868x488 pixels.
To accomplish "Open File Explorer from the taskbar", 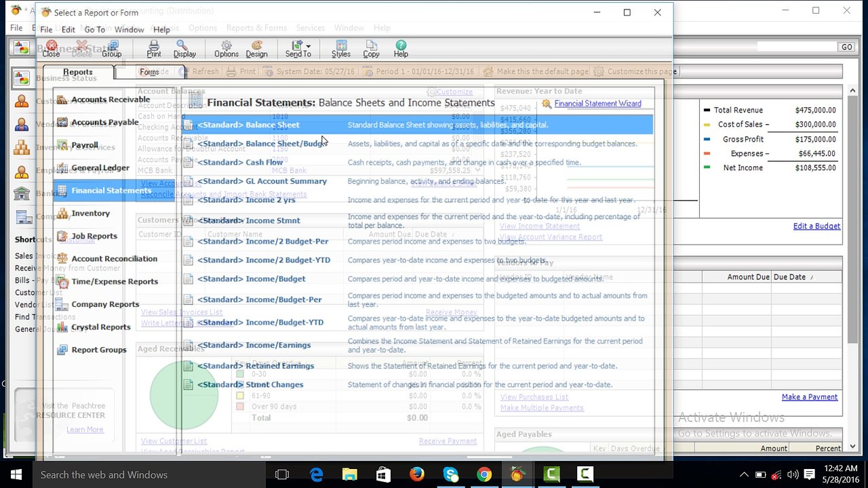I will point(349,474).
